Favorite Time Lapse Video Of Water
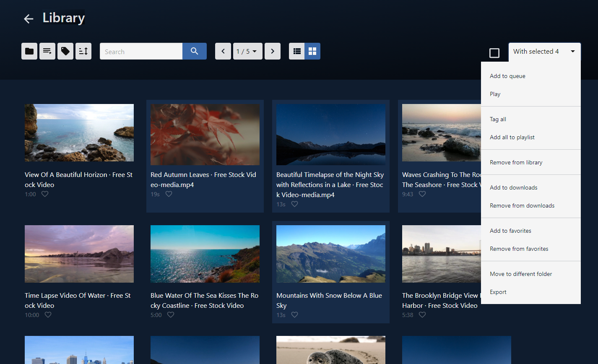 click(48, 315)
